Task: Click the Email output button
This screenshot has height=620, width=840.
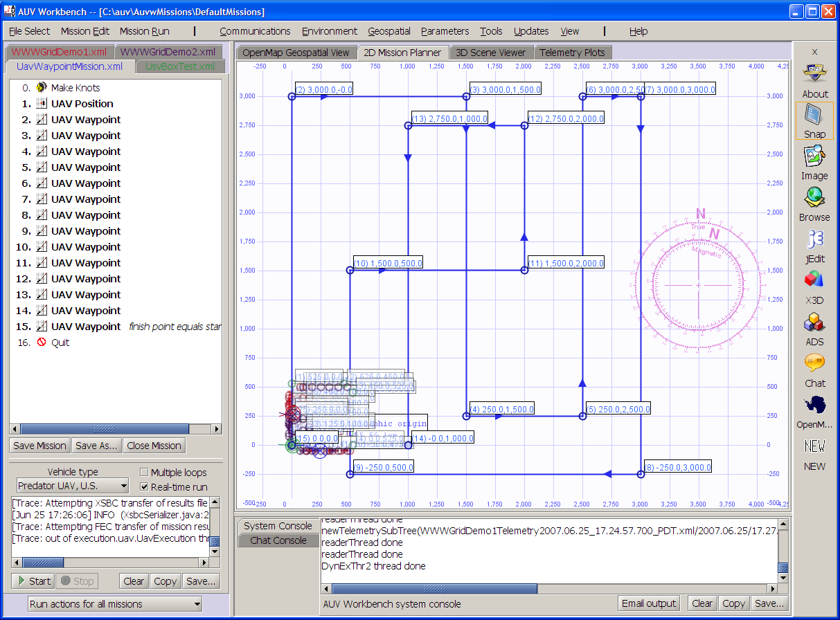Action: tap(648, 603)
